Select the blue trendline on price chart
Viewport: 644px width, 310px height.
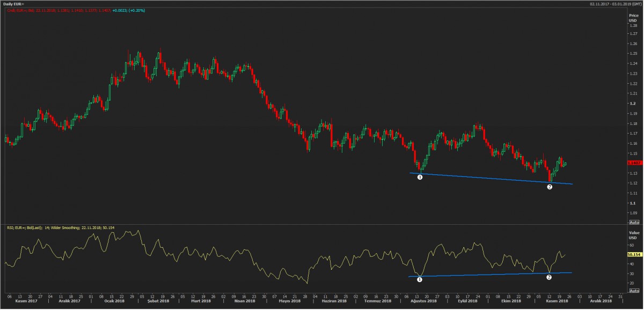pos(483,178)
